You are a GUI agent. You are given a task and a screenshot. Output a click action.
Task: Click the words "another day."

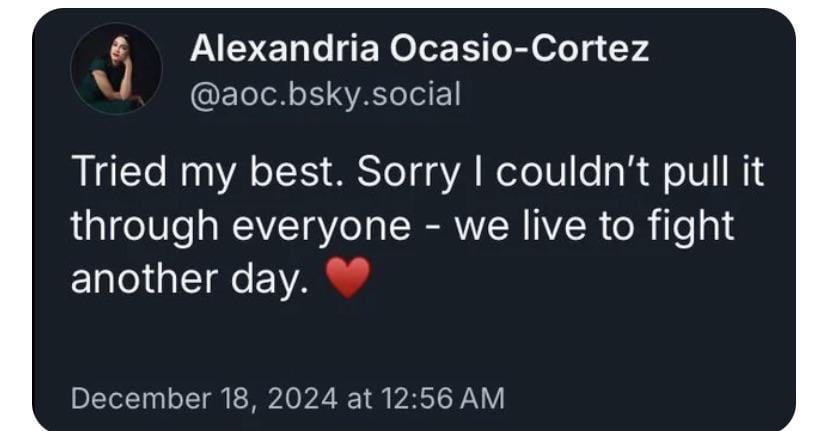coord(185,279)
